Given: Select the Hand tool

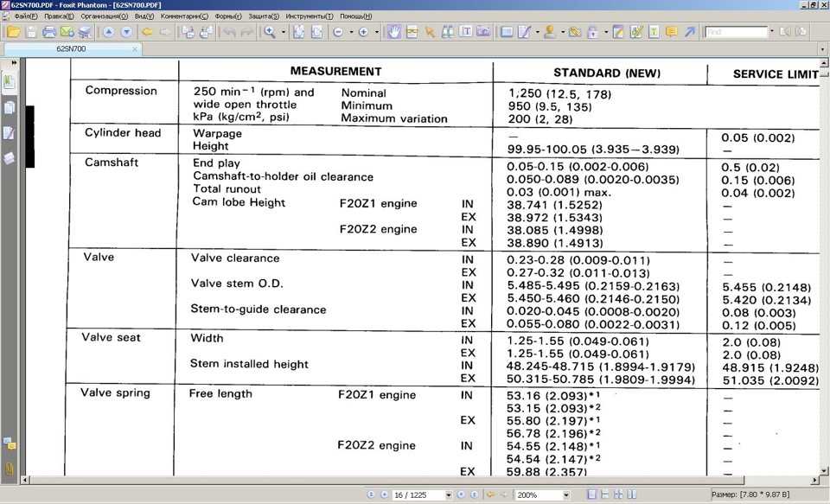Looking at the screenshot, I should tap(393, 32).
